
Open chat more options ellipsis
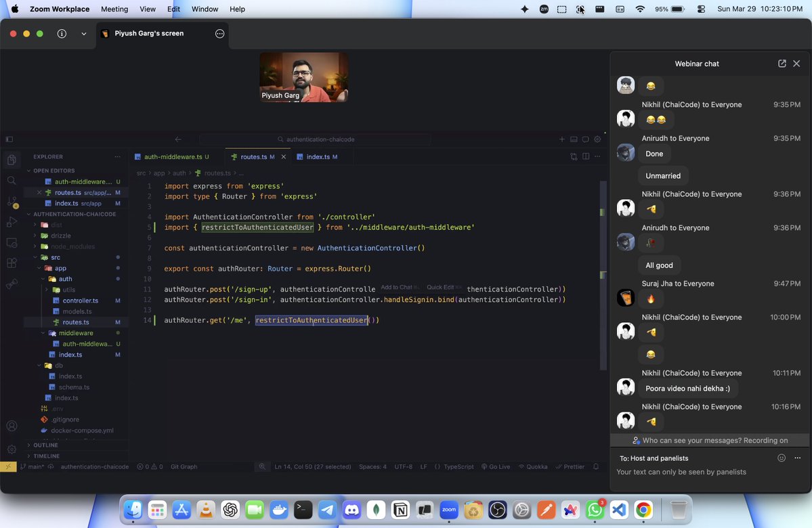point(798,458)
